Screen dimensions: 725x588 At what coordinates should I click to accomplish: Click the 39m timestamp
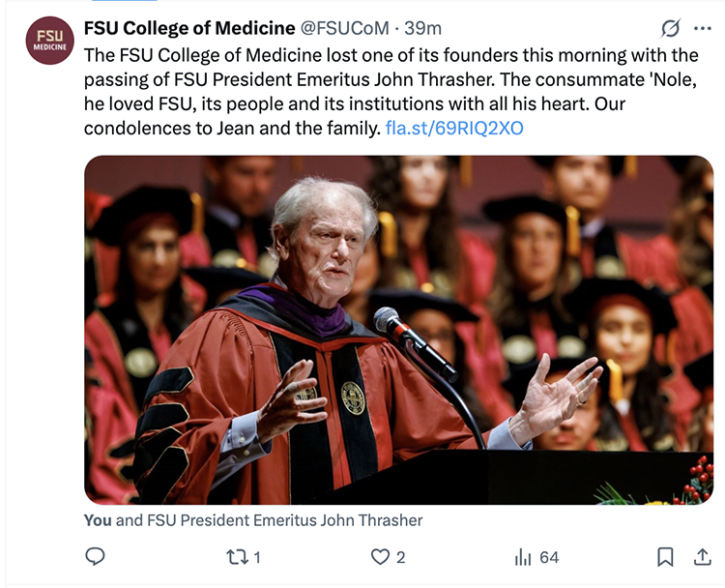pos(423,27)
